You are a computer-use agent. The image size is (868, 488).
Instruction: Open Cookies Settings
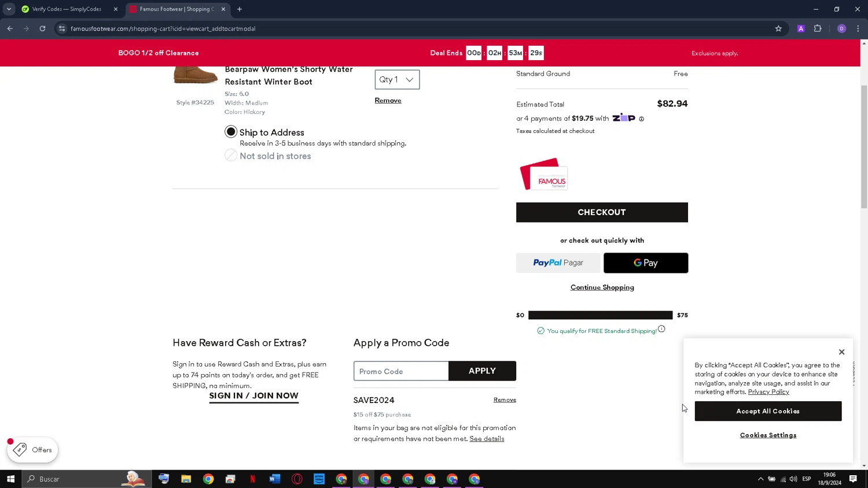(x=768, y=435)
